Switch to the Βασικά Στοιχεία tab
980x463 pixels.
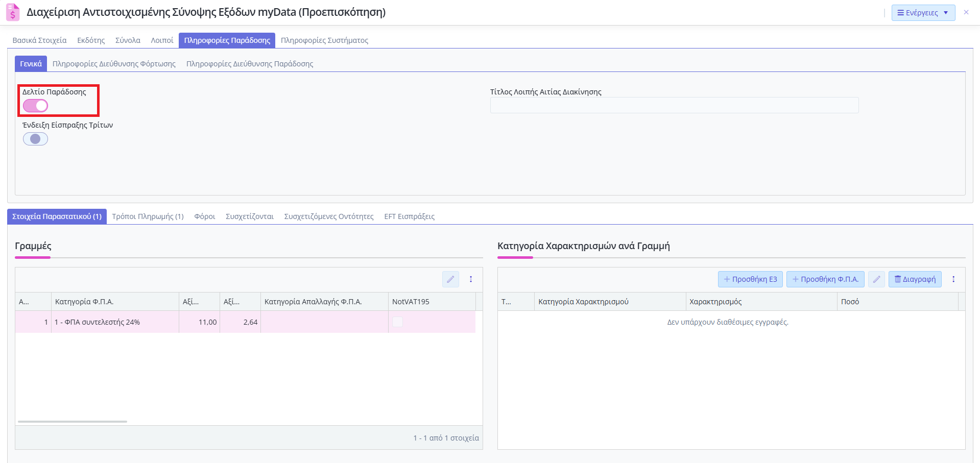(x=39, y=40)
